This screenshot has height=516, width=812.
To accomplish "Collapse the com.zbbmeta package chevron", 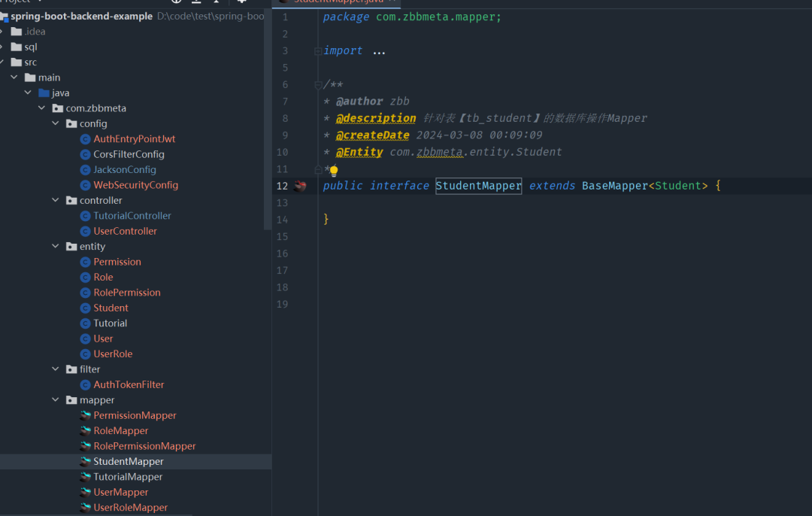I will 42,108.
